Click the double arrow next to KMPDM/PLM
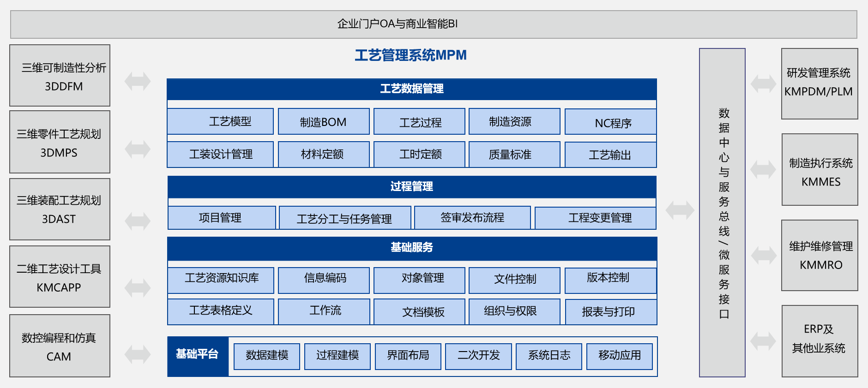The image size is (868, 388). [763, 84]
